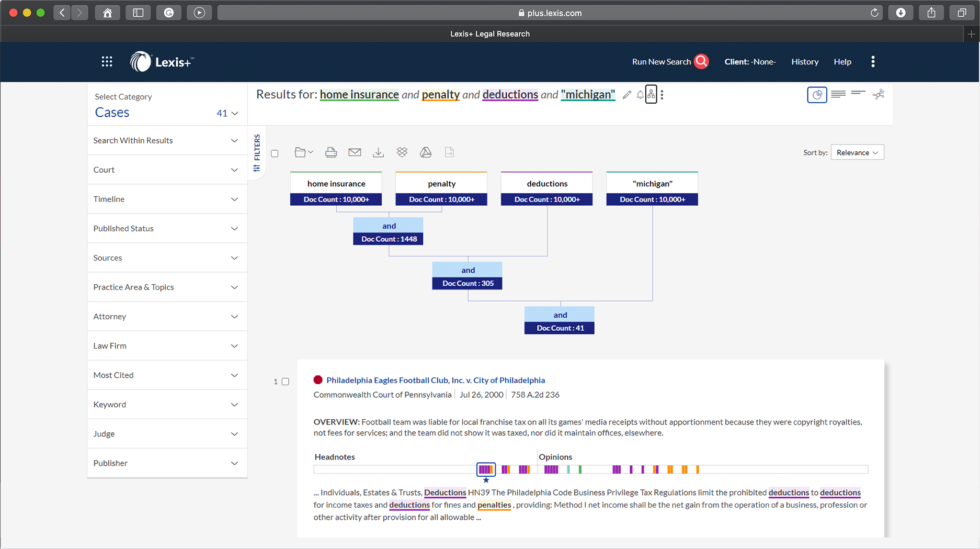The height and width of the screenshot is (549, 980).
Task: Switch to title-only view icon
Action: (858, 93)
